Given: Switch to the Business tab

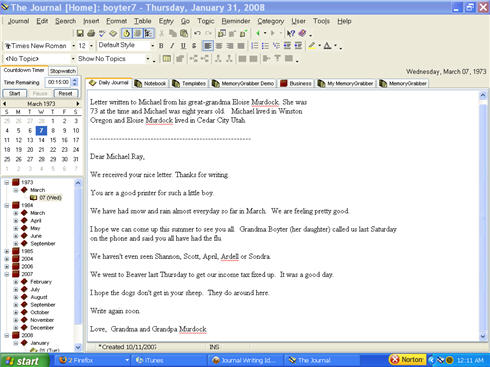Looking at the screenshot, I should tap(296, 83).
